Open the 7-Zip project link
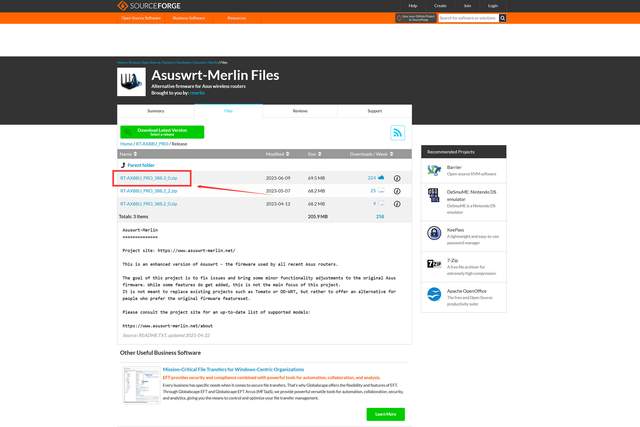640x427 pixels. [452, 260]
